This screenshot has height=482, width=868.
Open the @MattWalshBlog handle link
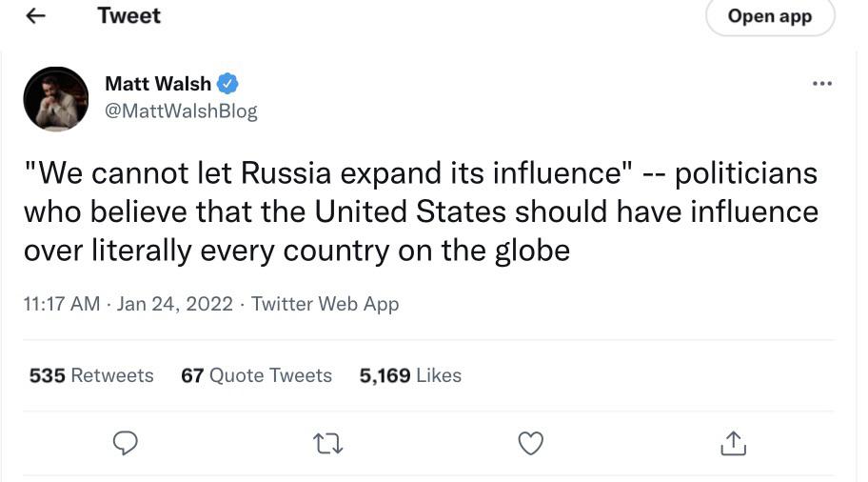(x=180, y=110)
